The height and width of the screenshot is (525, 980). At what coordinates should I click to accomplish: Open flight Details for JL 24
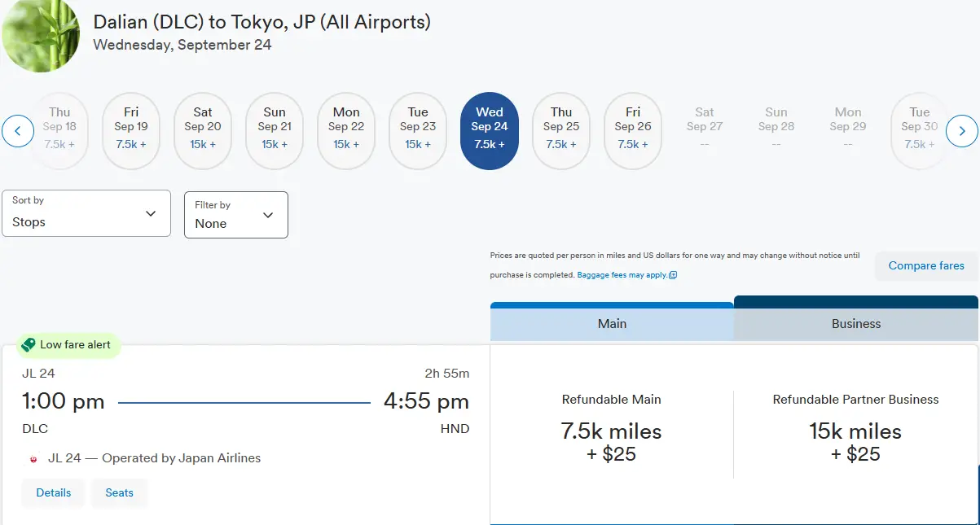[53, 492]
